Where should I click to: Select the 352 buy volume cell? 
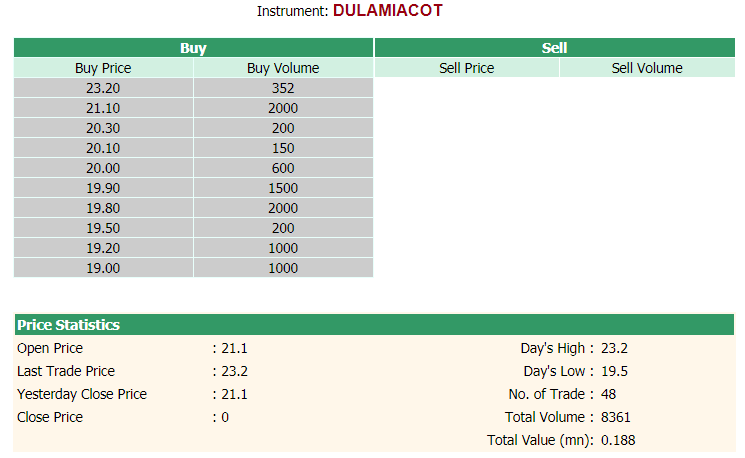tap(283, 88)
